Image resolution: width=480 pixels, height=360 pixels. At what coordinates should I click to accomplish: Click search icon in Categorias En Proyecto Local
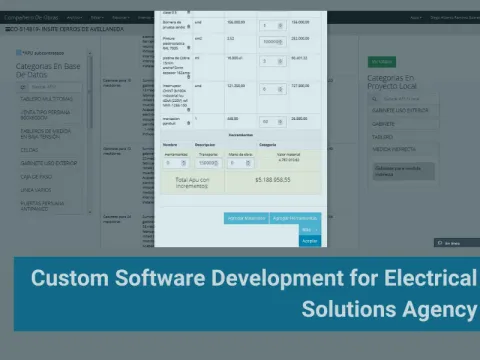tap(374, 99)
